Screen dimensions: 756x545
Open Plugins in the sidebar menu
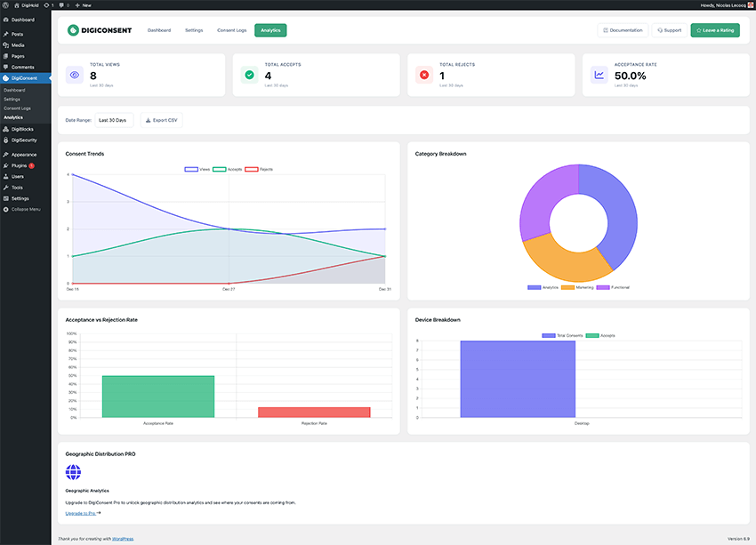click(19, 165)
